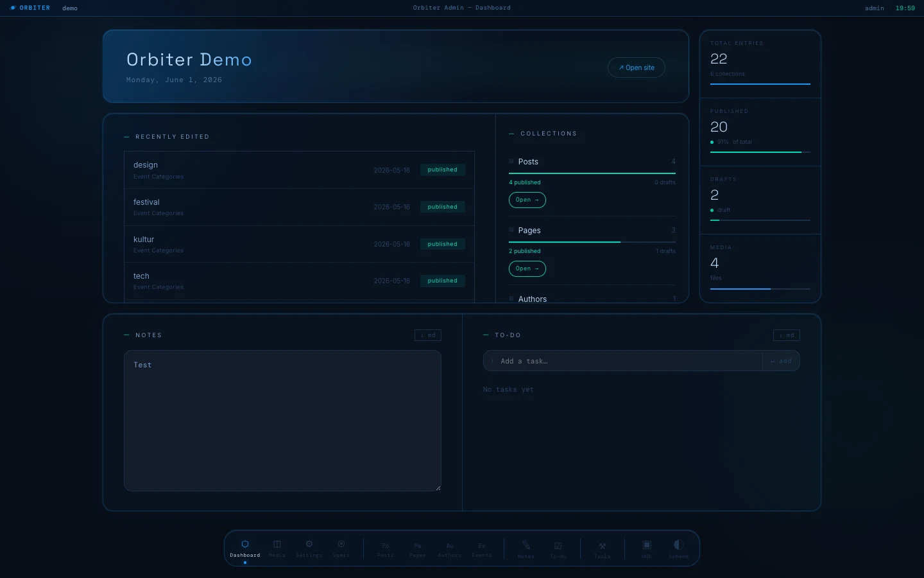Open the recently edited 'kultur' entry
Viewport: 924px width, 578px height.
click(x=299, y=244)
